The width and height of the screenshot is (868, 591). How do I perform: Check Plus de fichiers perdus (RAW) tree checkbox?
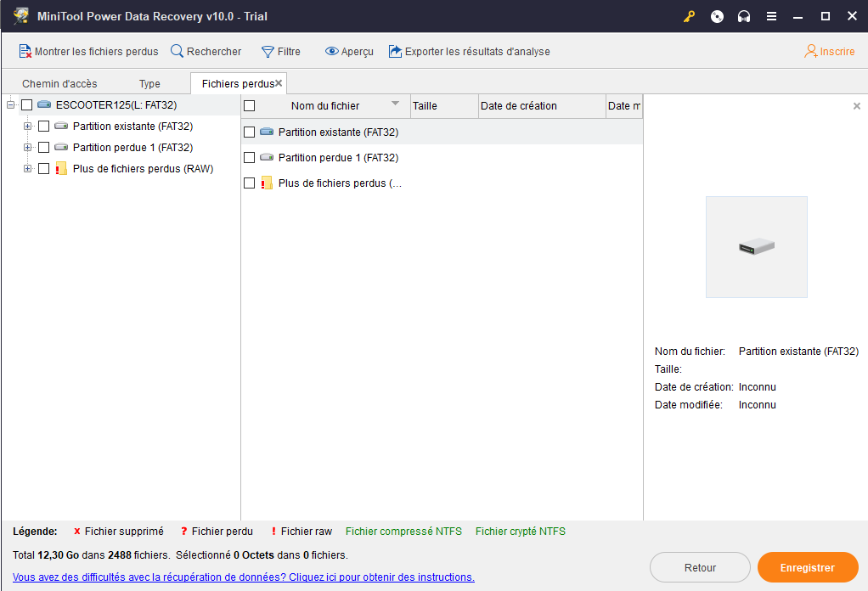click(x=43, y=168)
